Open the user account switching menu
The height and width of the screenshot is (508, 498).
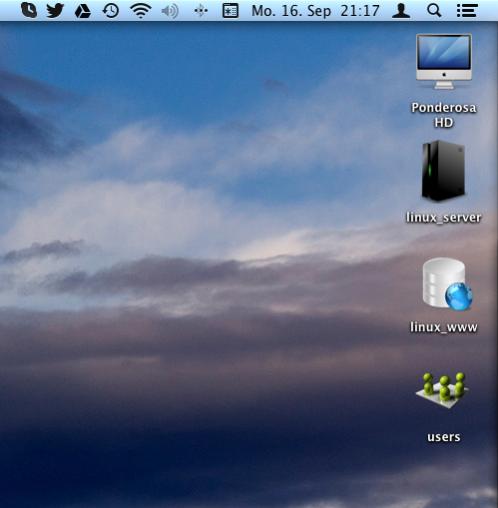click(x=401, y=11)
